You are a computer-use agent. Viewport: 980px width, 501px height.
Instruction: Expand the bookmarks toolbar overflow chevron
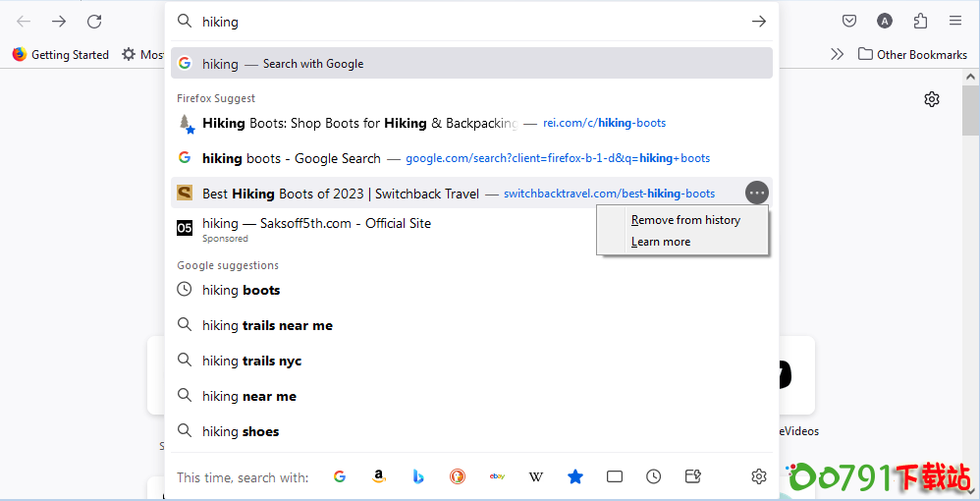point(837,54)
